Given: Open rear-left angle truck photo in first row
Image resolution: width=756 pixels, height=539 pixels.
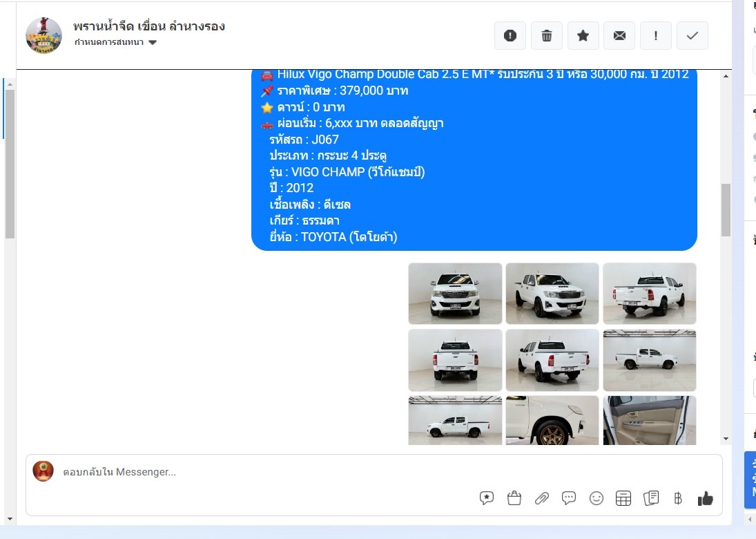Looking at the screenshot, I should click(650, 294).
